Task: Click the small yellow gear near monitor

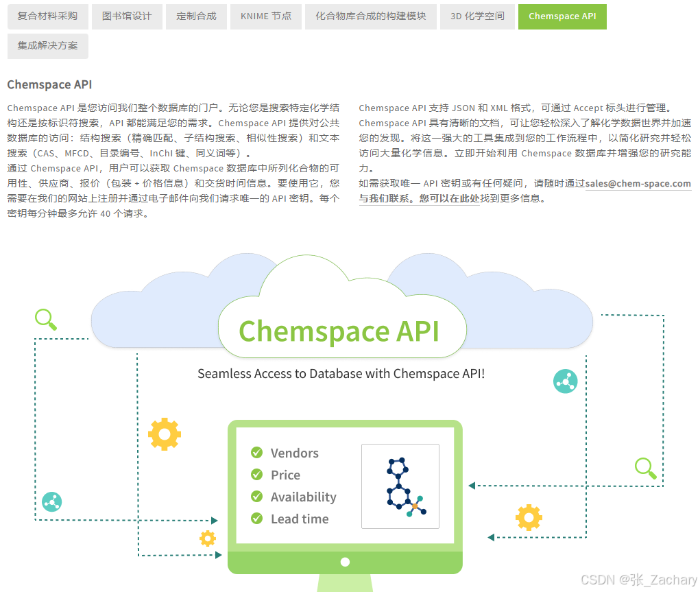Action: (208, 538)
